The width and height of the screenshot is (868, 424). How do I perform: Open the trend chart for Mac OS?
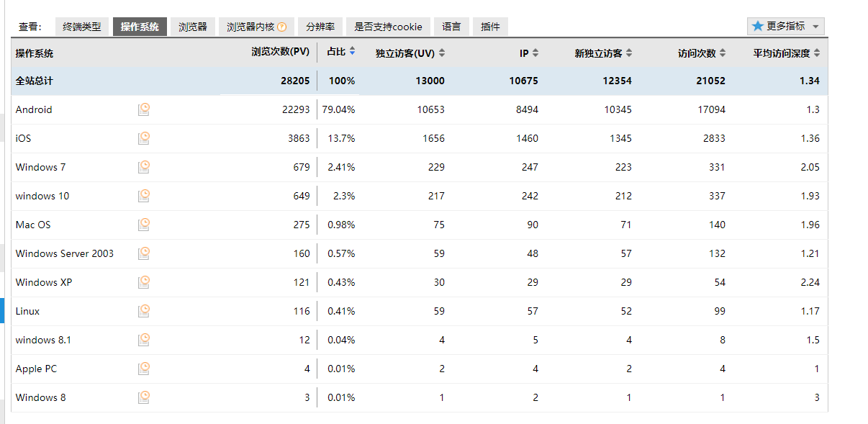point(143,225)
